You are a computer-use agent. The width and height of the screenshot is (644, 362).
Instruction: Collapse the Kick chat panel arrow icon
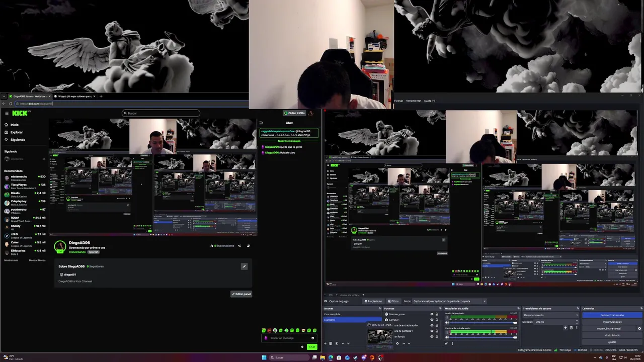pyautogui.click(x=261, y=123)
